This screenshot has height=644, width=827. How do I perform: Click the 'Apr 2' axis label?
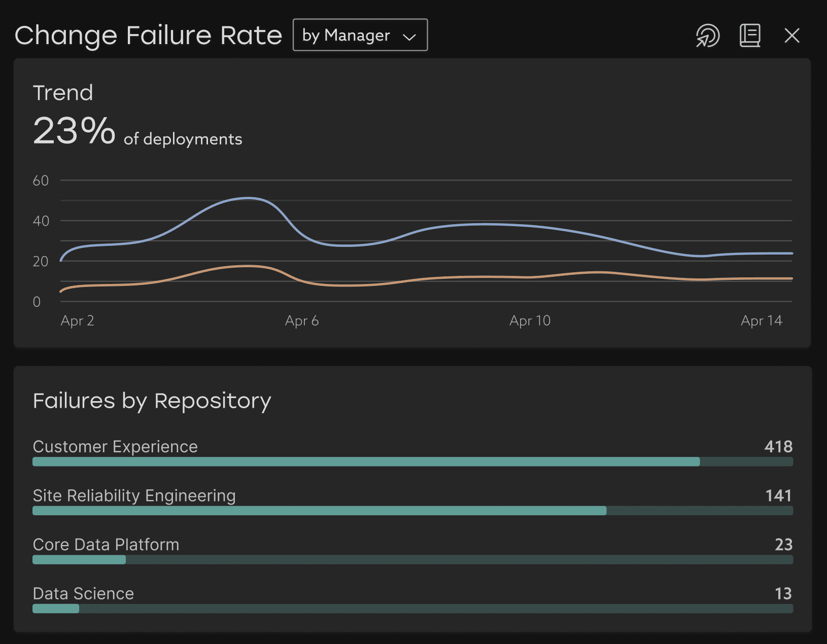pos(77,320)
